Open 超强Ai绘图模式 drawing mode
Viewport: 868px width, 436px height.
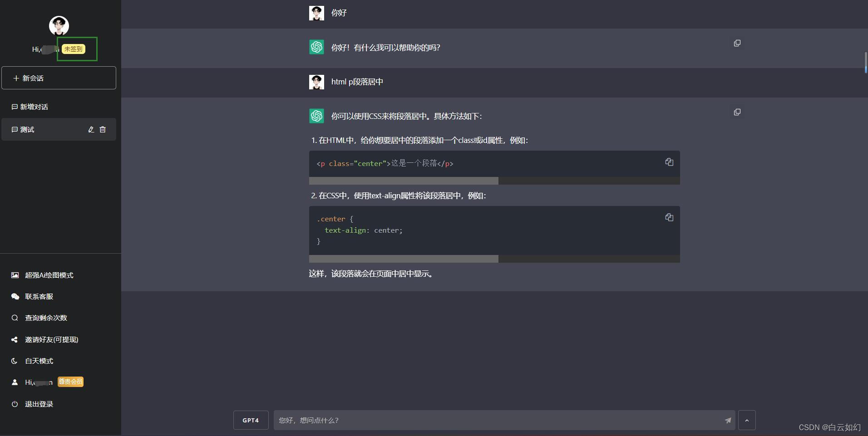tap(49, 275)
